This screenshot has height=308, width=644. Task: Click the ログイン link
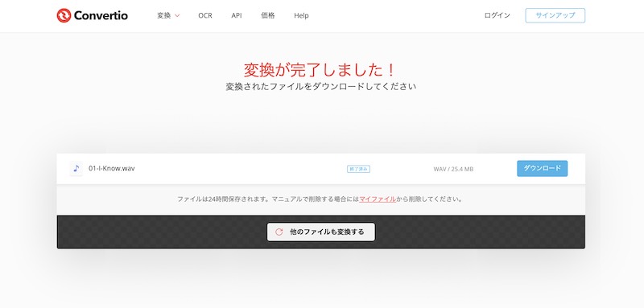click(x=497, y=15)
